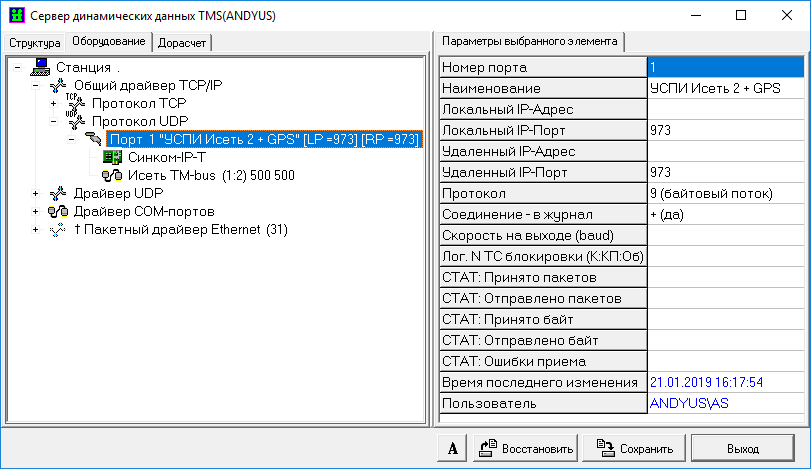811x469 pixels.
Task: Click the Синком-IP-T device icon
Action: 112,157
